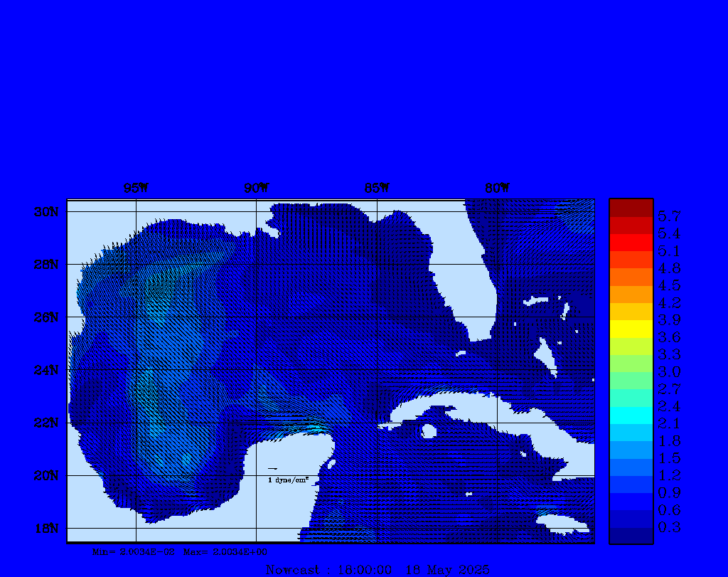728x577 pixels.
Task: Select the 80W longitude label
Action: coord(497,188)
